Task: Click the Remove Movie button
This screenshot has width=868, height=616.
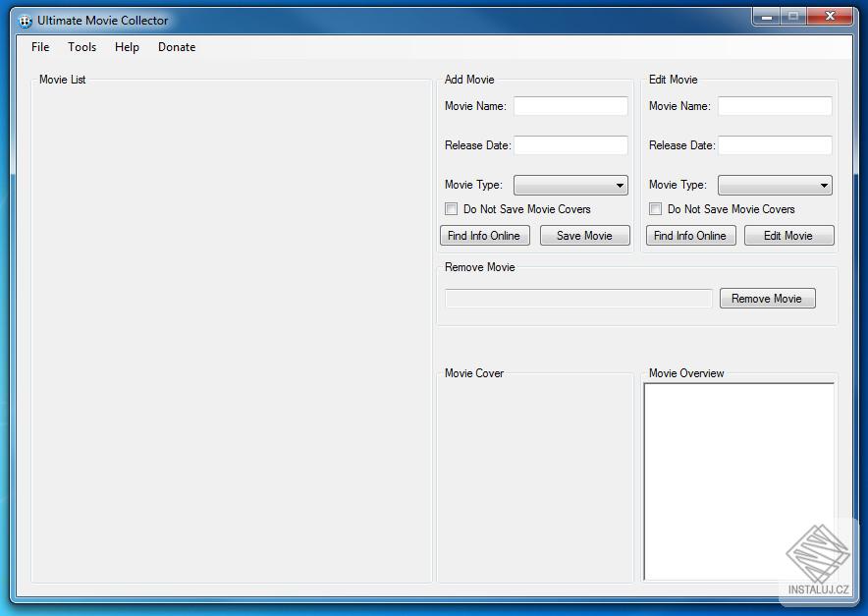Action: (x=767, y=298)
